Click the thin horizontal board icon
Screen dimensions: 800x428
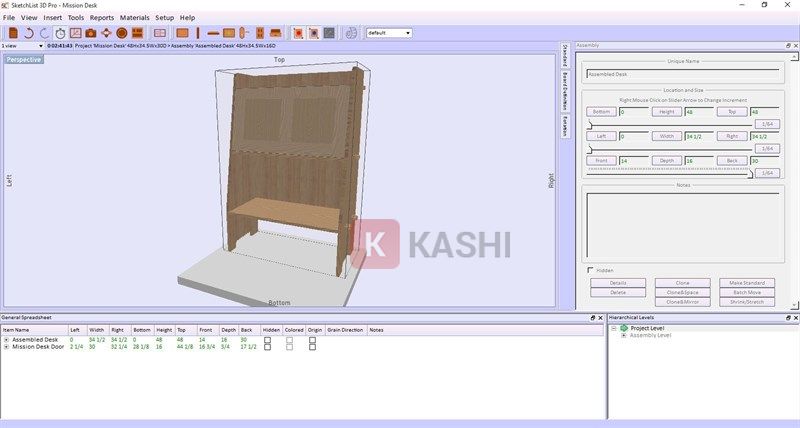click(x=213, y=33)
